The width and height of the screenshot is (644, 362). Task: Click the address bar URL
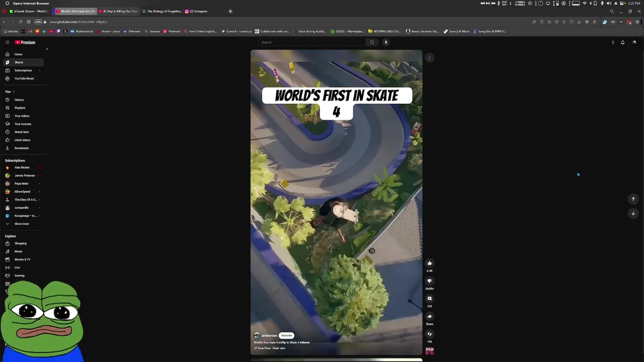(78, 22)
